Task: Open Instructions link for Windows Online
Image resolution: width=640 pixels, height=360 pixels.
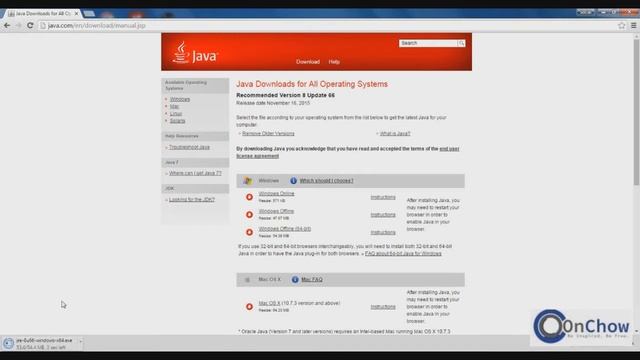Action: pos(383,197)
